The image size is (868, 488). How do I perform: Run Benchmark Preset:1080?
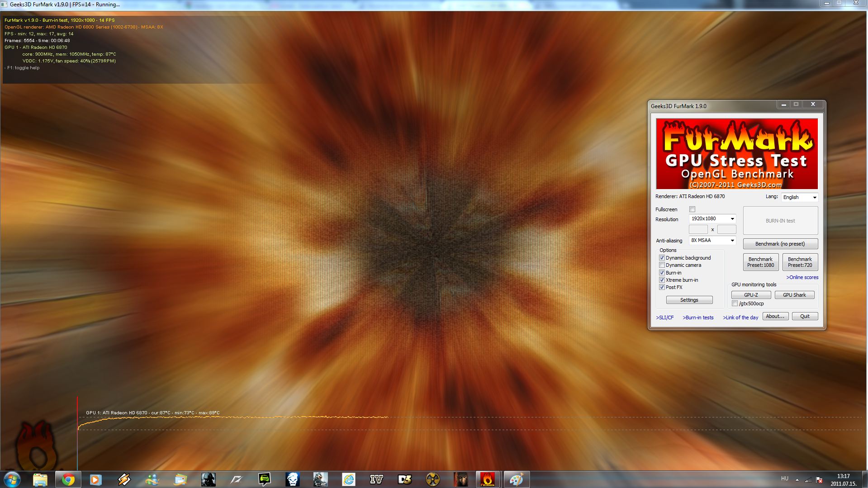pyautogui.click(x=760, y=262)
